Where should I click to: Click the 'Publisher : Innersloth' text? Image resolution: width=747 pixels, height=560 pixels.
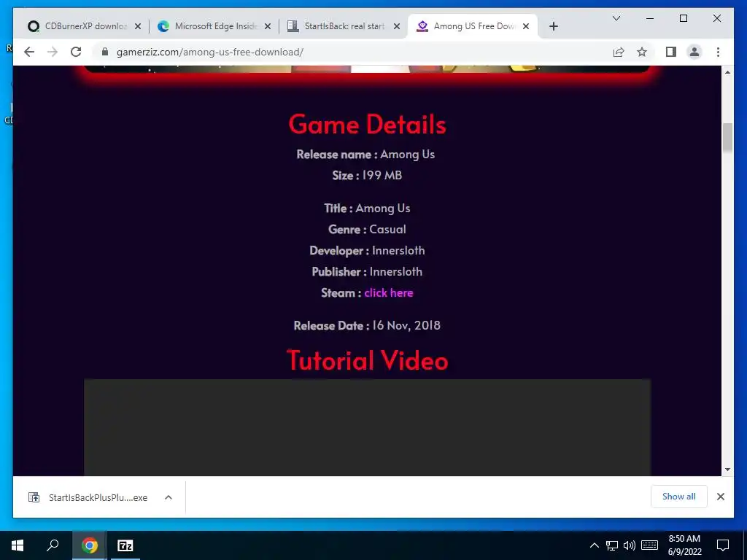pos(368,272)
